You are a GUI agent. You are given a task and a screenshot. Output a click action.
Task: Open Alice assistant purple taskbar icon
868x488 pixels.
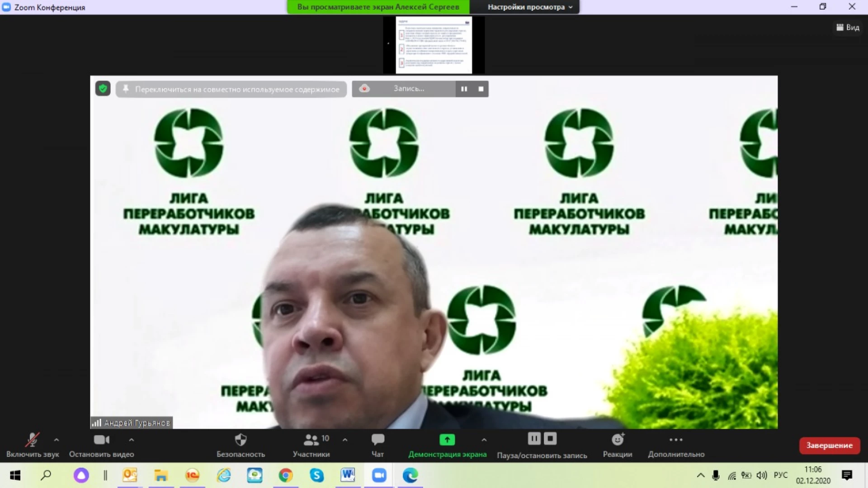coord(81,475)
